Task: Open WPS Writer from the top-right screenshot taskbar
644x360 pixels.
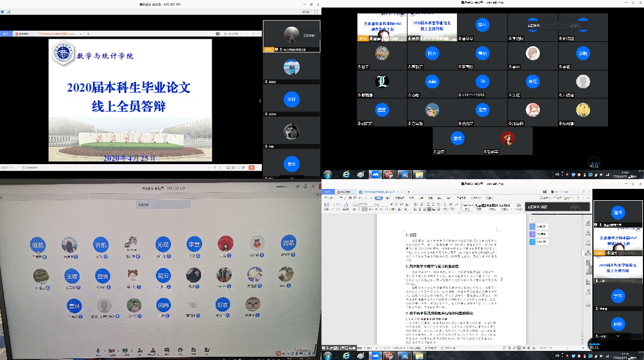Action: click(405, 175)
